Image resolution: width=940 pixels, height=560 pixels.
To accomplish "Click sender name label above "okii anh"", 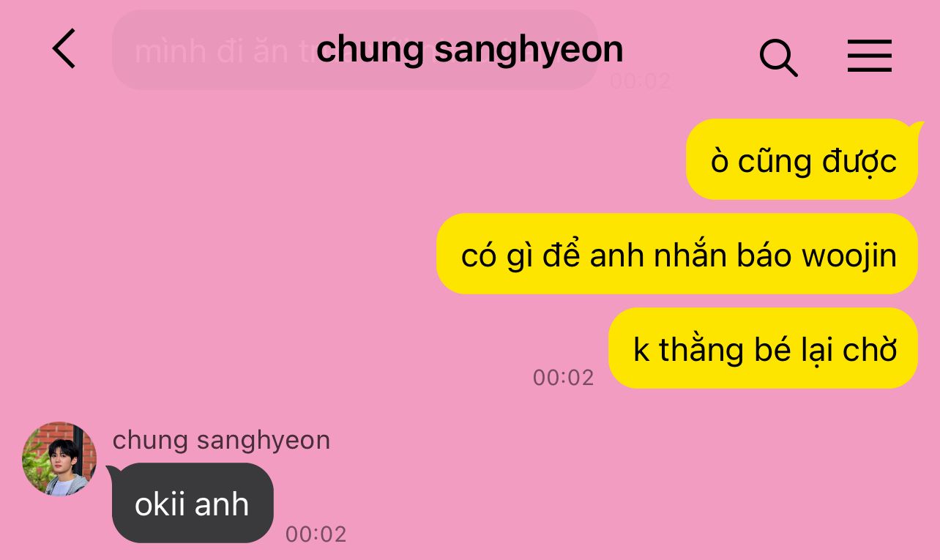I will 221,440.
